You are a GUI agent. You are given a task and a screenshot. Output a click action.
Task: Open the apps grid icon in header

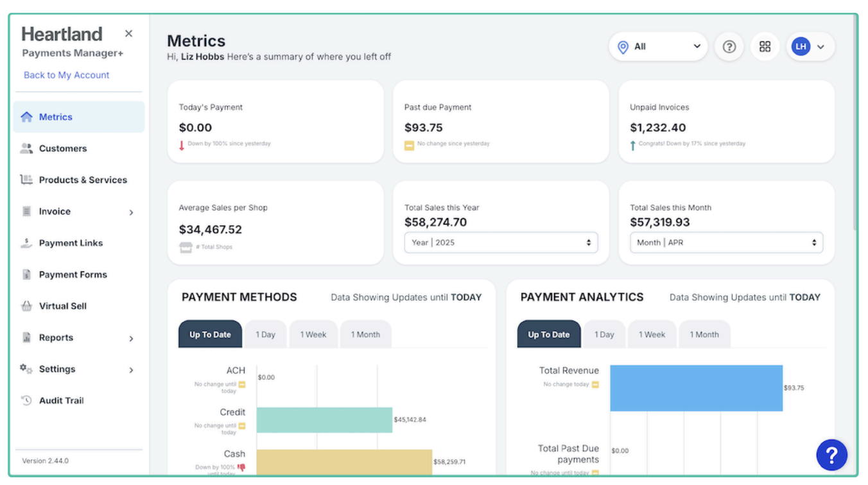coord(765,47)
